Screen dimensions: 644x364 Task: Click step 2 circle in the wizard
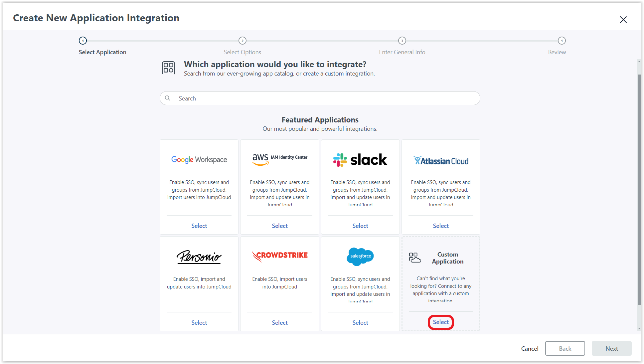(x=242, y=41)
